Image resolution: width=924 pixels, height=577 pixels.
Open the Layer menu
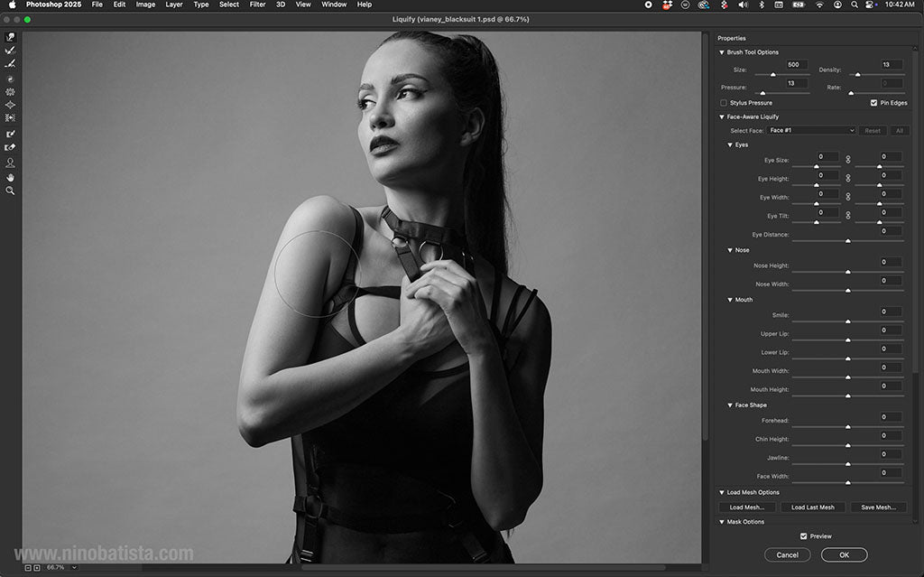tap(174, 5)
